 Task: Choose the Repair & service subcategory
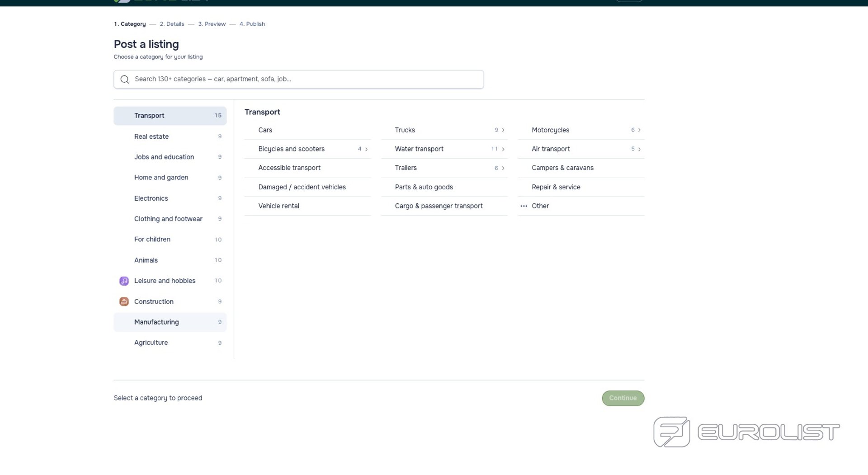pos(581,187)
